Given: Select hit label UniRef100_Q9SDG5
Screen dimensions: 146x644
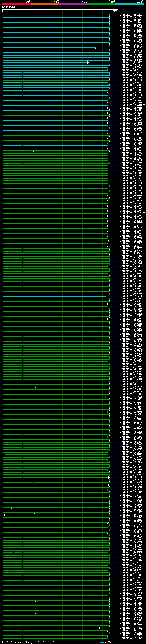Looking at the screenshot, I should 131,42.
